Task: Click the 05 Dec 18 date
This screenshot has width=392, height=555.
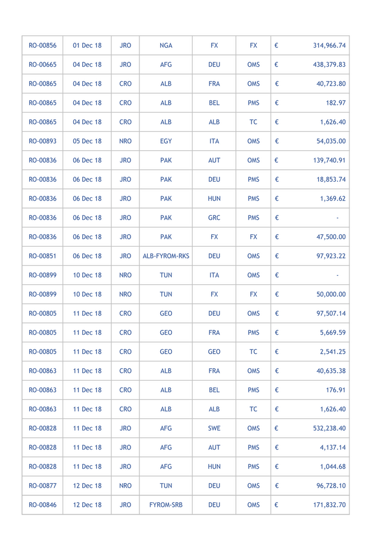Action: click(x=87, y=141)
